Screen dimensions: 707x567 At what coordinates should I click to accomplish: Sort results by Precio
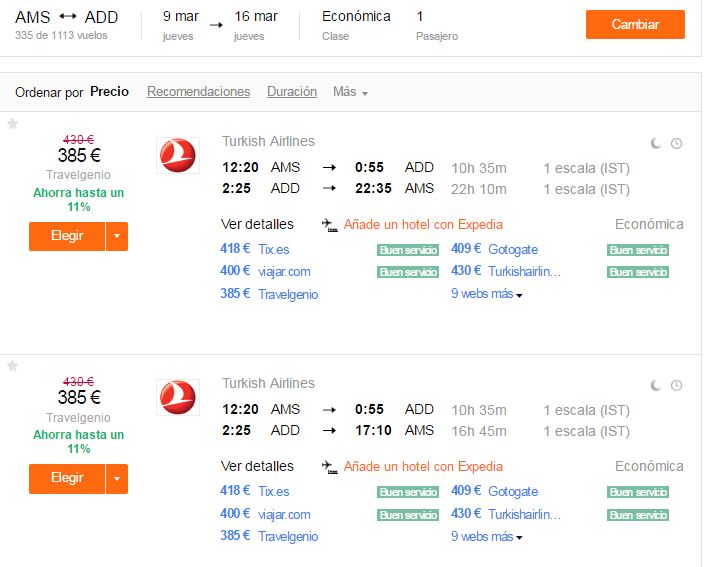click(110, 91)
